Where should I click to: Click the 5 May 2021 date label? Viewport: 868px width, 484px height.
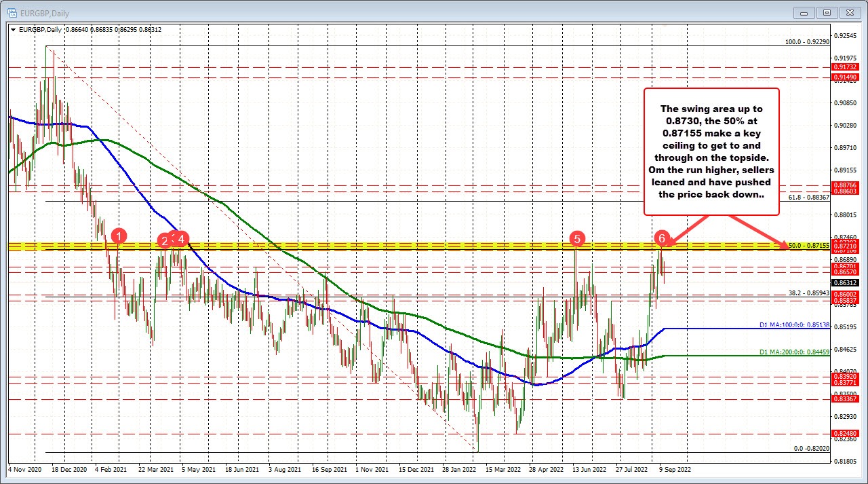tap(199, 468)
